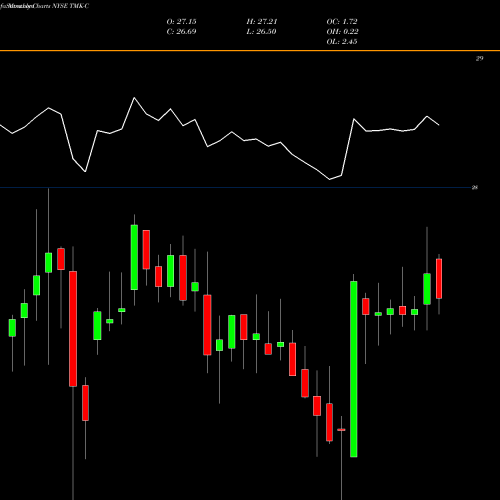500x500 pixels.
Task: Click the 29 price axis label
Action: pos(479,59)
